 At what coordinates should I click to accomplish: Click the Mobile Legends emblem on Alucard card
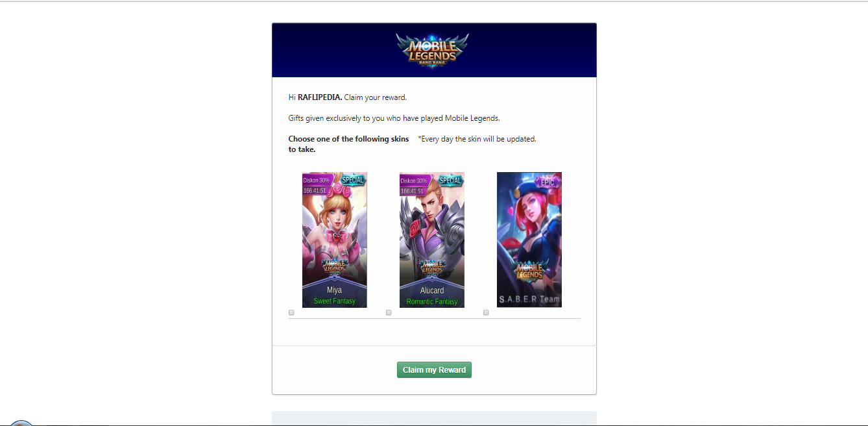[x=432, y=267]
